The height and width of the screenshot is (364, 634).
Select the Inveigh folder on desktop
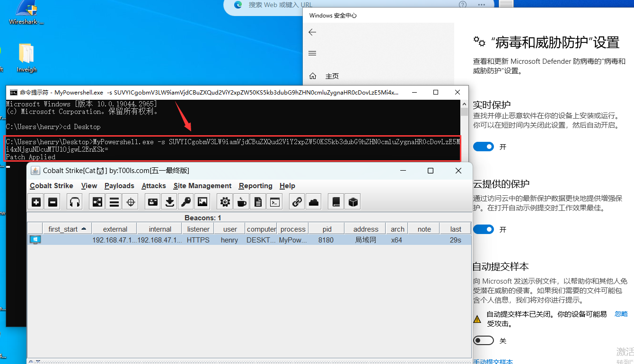pos(26,58)
